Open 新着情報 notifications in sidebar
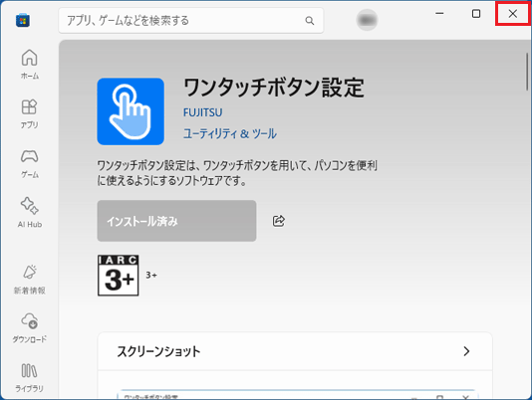532x400 pixels. click(30, 280)
